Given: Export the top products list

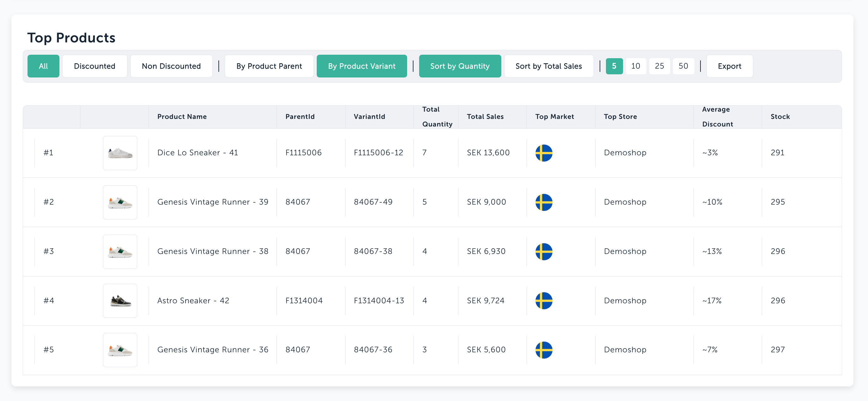Looking at the screenshot, I should pyautogui.click(x=730, y=66).
